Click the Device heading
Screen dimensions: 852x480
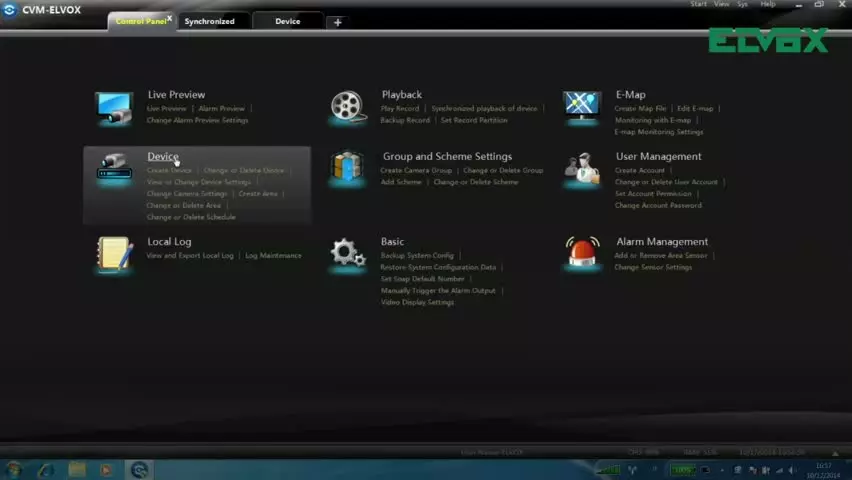[162, 157]
